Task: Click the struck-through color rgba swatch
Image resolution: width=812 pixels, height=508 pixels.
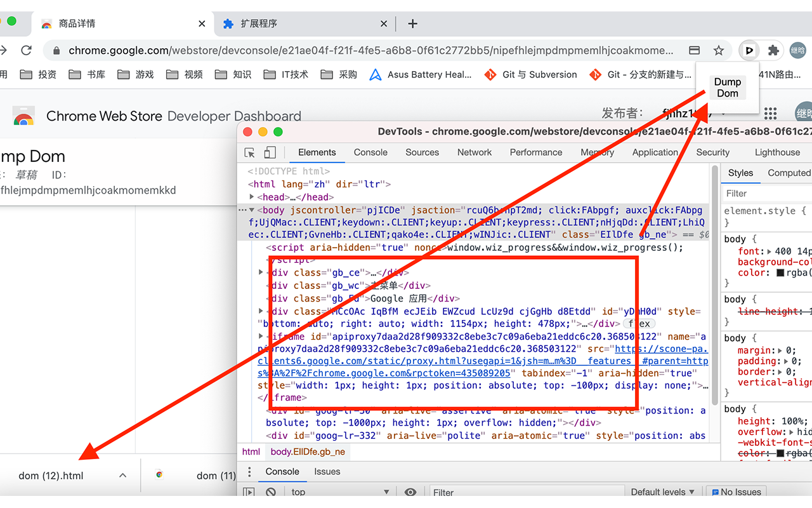Action: coord(780,453)
